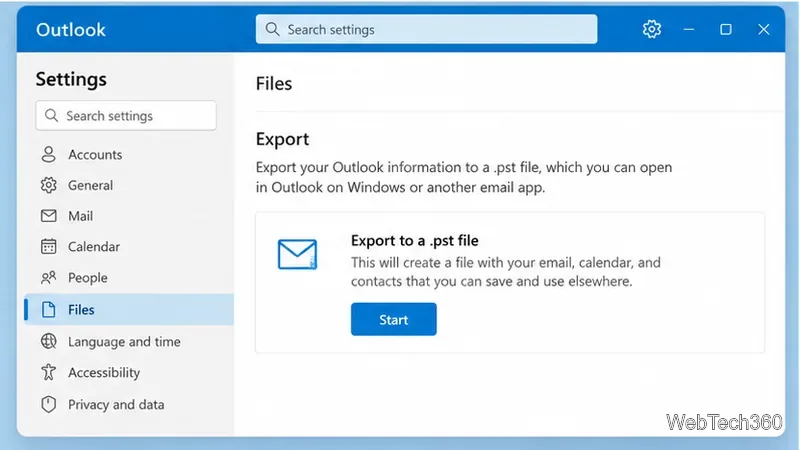The height and width of the screenshot is (450, 800).
Task: Click the export envelope icon in card
Action: coord(297,254)
